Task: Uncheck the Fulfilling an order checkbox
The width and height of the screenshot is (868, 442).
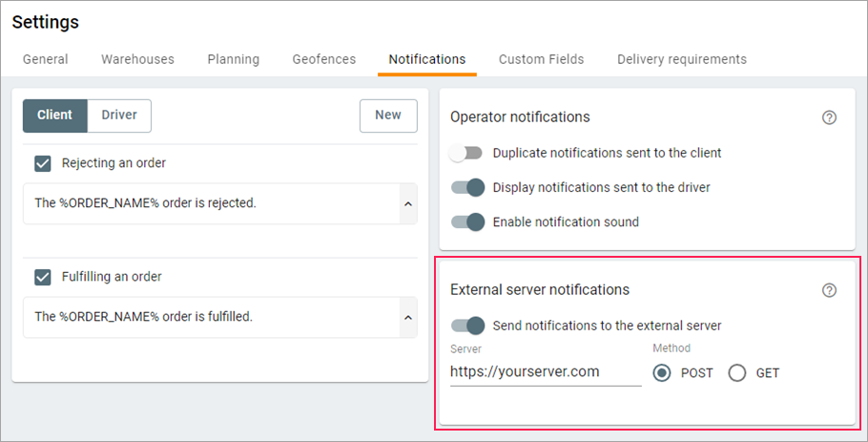Action: [42, 277]
